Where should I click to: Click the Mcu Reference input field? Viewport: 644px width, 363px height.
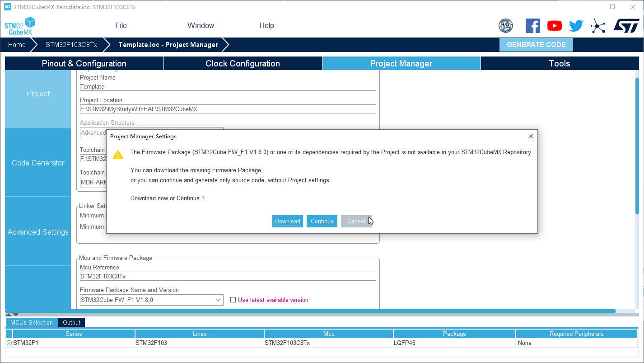click(228, 276)
